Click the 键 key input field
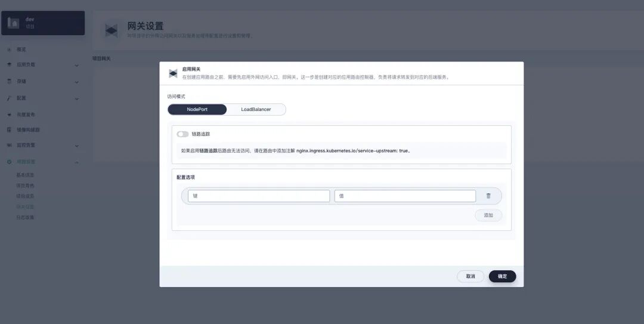The width and height of the screenshot is (644, 324). pos(259,196)
